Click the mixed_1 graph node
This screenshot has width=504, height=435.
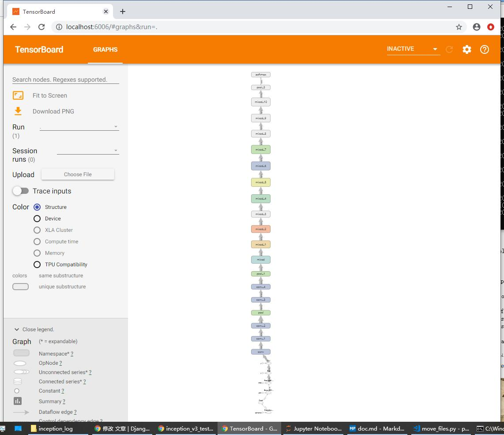[x=261, y=245]
